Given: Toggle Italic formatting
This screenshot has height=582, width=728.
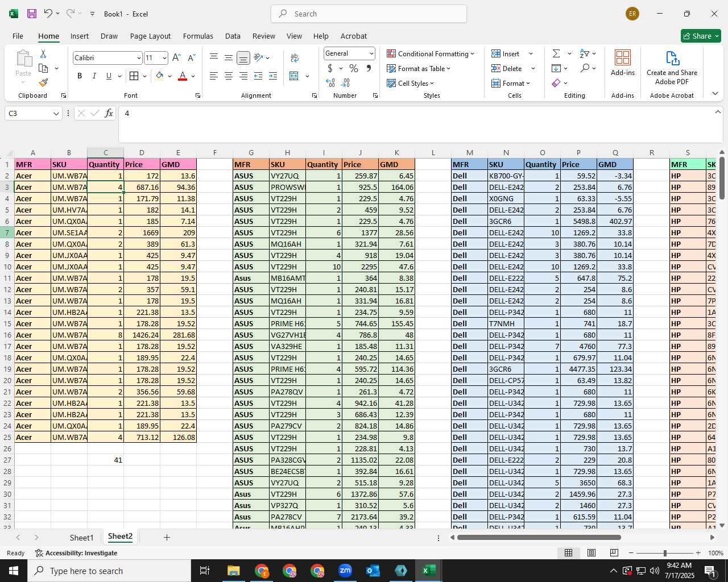Looking at the screenshot, I should 94,76.
